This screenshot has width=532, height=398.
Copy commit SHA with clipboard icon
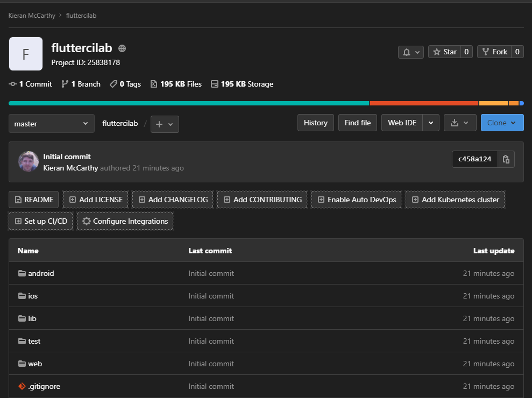[x=506, y=159]
